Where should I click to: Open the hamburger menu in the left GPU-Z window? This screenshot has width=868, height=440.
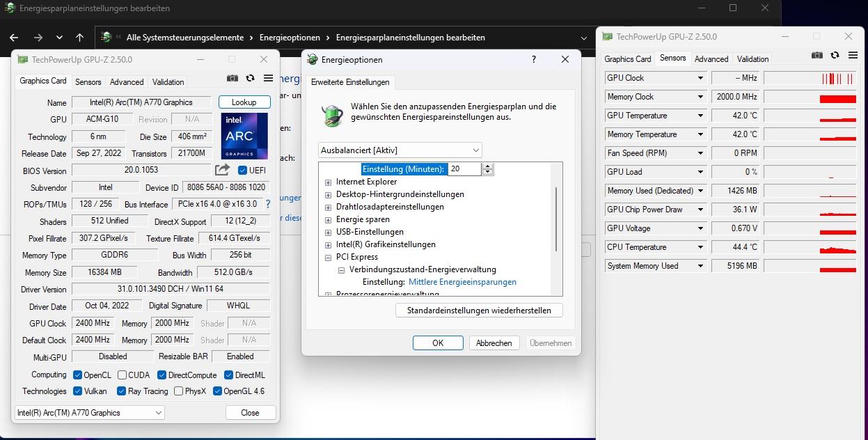click(x=268, y=79)
